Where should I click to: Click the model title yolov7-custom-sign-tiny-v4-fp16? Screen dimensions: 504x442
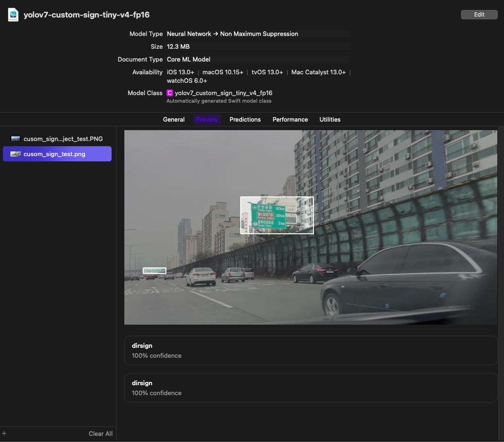[x=87, y=15]
